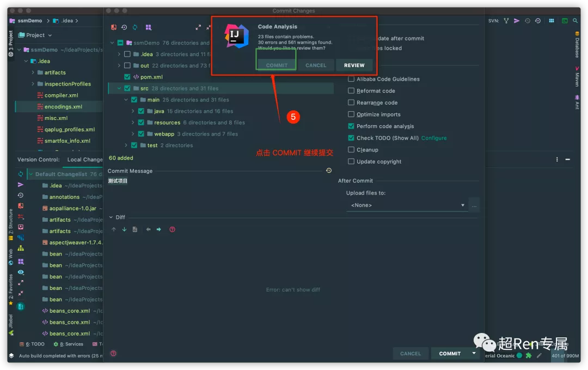Hide the Version Control panel with minus icon
The width and height of the screenshot is (588, 370).
click(x=568, y=160)
